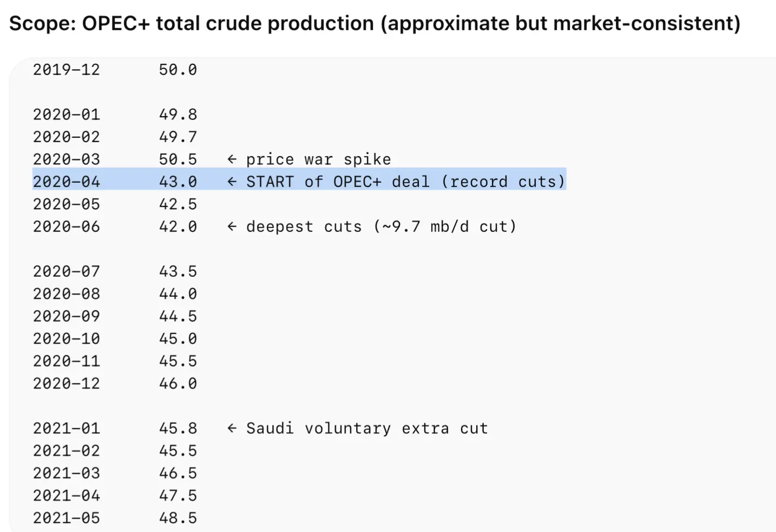Click the value 50.5 for 2020-03
The image size is (776, 532).
tap(178, 159)
